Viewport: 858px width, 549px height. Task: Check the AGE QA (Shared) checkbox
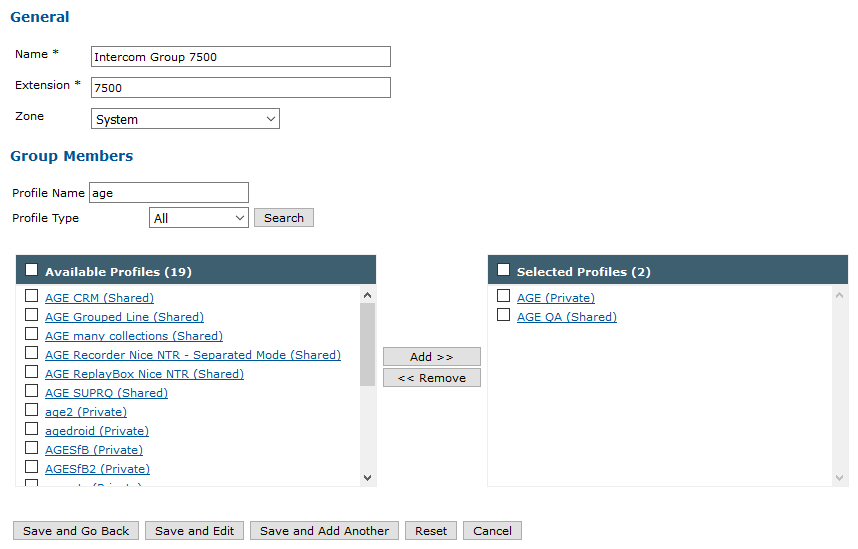tap(504, 316)
